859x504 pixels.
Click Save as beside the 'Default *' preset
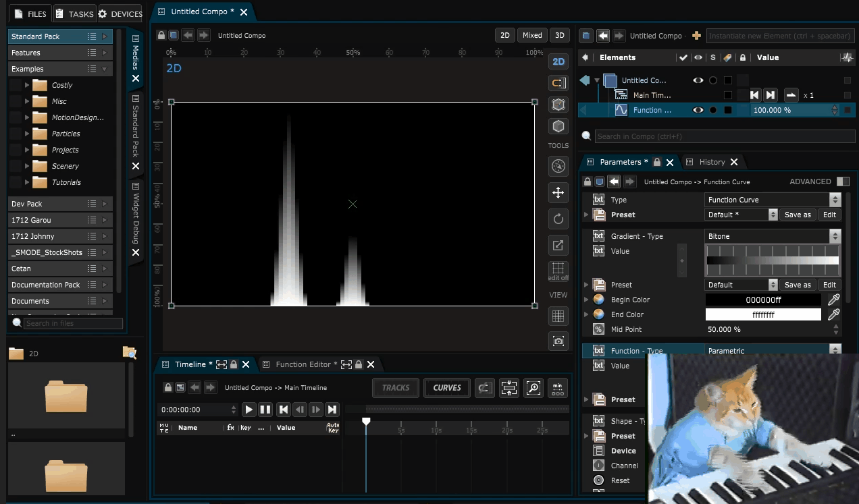click(x=798, y=215)
